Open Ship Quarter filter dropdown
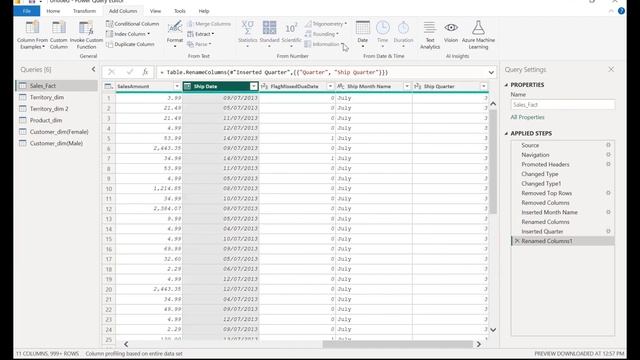 click(484, 86)
